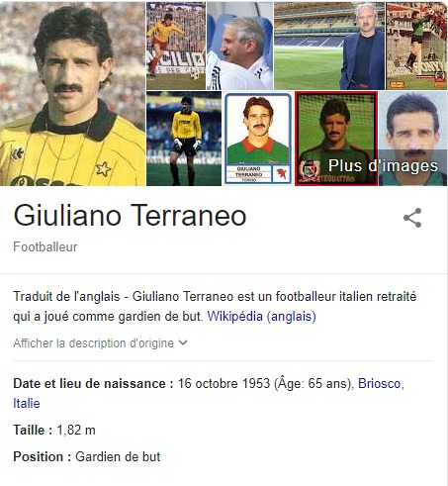Click the share icon beside Giuliano Terraneo

[412, 218]
